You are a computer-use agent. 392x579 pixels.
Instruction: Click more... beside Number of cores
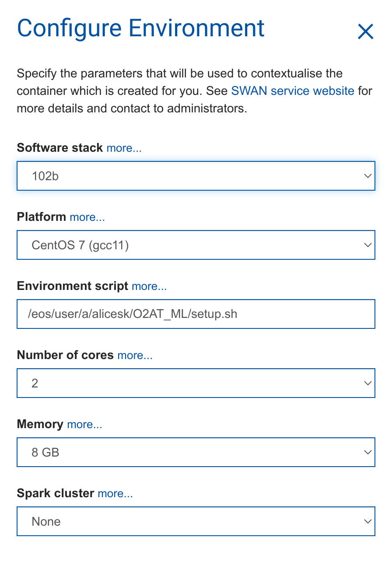click(x=135, y=356)
